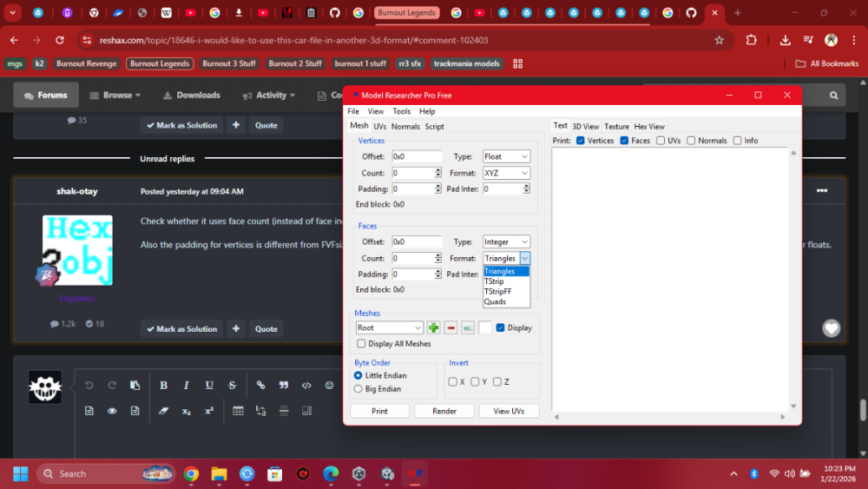Open Windows Start menu
The image size is (868, 489).
pos(21,474)
